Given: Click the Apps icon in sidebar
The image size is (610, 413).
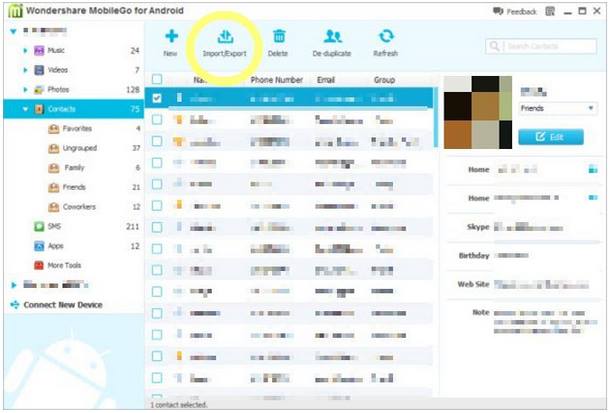Looking at the screenshot, I should [39, 246].
